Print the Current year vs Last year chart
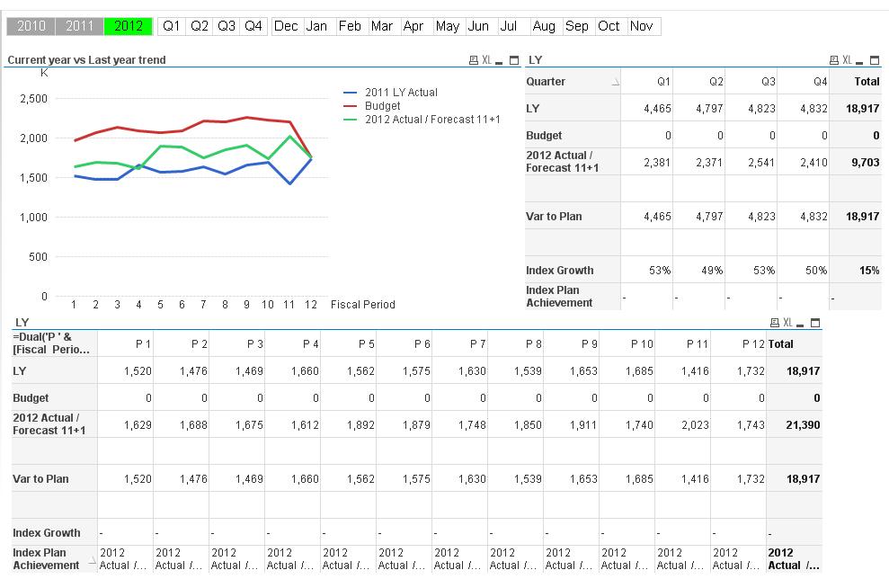Image resolution: width=889 pixels, height=588 pixels. [474, 60]
